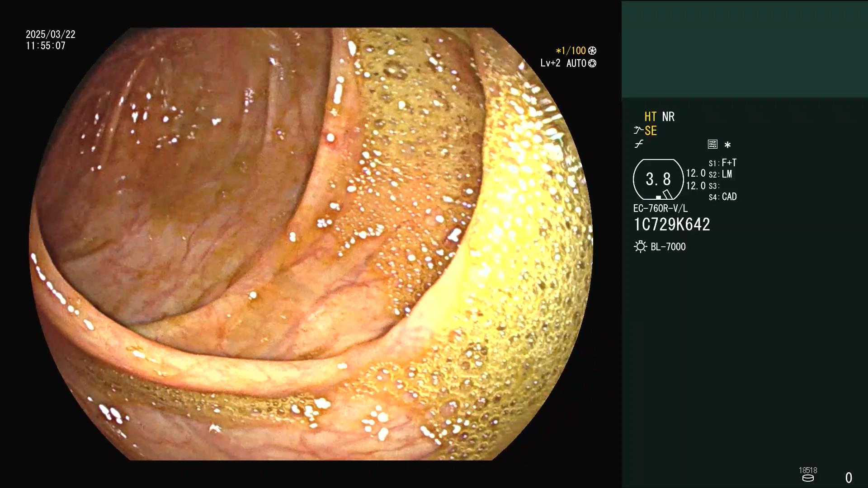
Task: Click the image count 0 at bottom right
Action: click(x=849, y=478)
